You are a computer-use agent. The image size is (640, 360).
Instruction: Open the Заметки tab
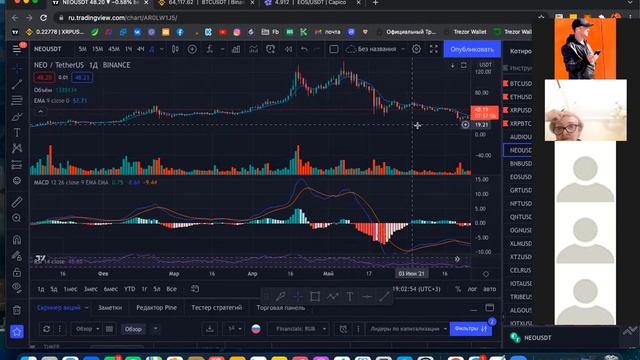tap(110, 308)
